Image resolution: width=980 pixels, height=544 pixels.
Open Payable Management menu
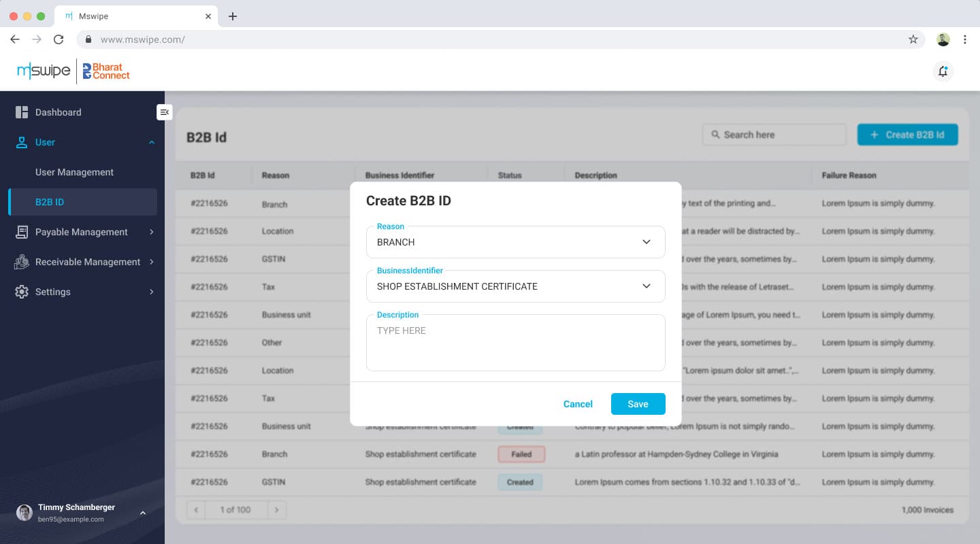point(82,232)
